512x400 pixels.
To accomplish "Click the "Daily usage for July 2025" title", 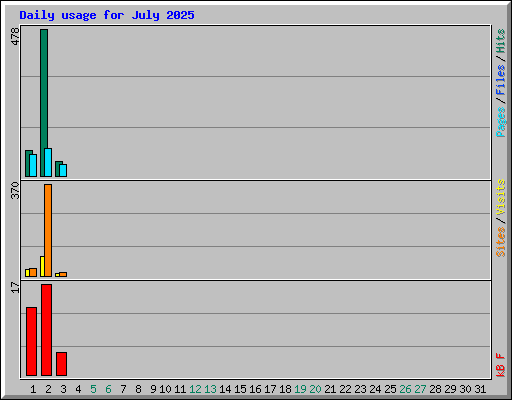I will 107,15.
